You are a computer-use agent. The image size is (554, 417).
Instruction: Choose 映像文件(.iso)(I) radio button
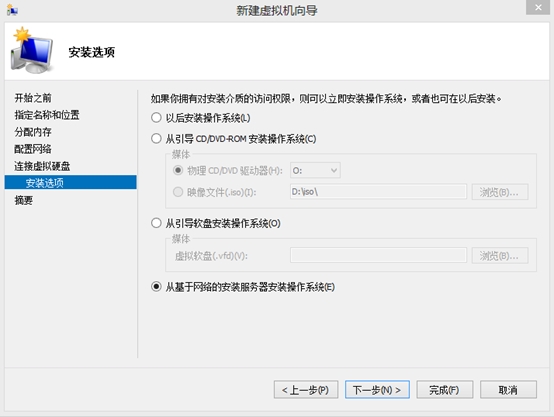[178, 192]
